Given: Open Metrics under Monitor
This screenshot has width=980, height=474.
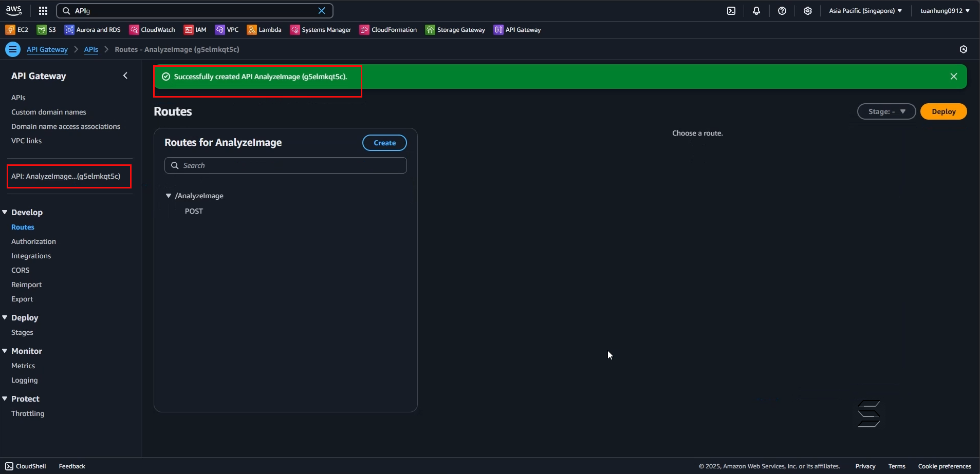Looking at the screenshot, I should tap(23, 366).
